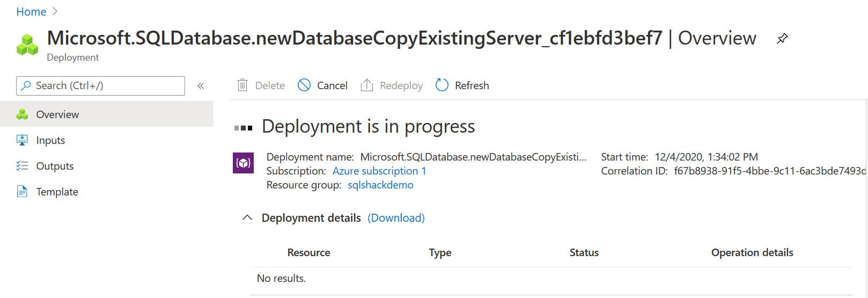
Task: Open the Template page
Action: 57,192
